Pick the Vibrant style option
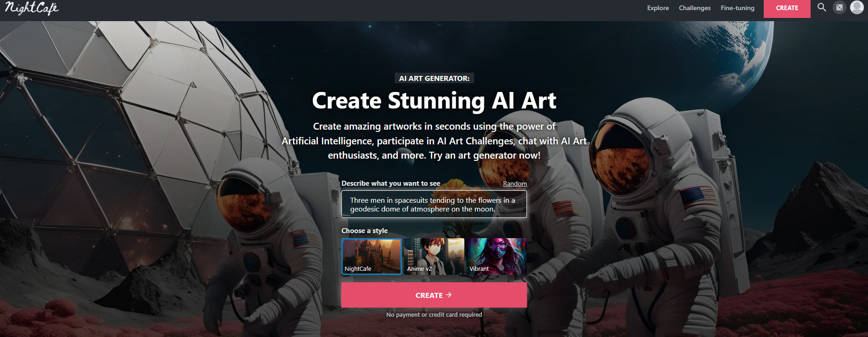Screen dimensions: 868x337 [496, 257]
